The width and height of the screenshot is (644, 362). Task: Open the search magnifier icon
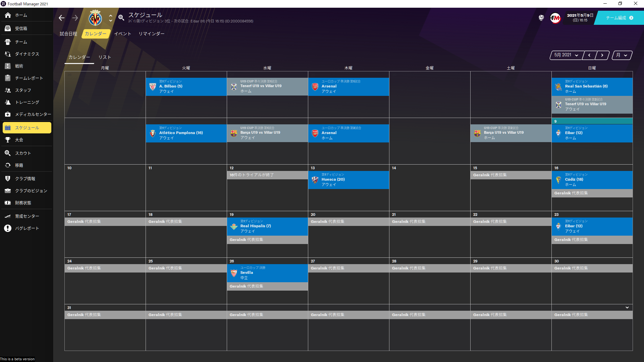121,18
